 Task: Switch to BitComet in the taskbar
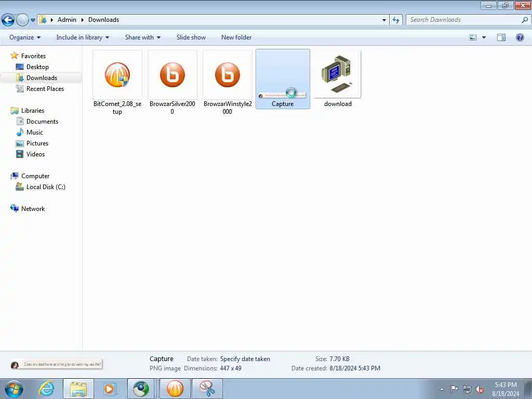coord(175,389)
